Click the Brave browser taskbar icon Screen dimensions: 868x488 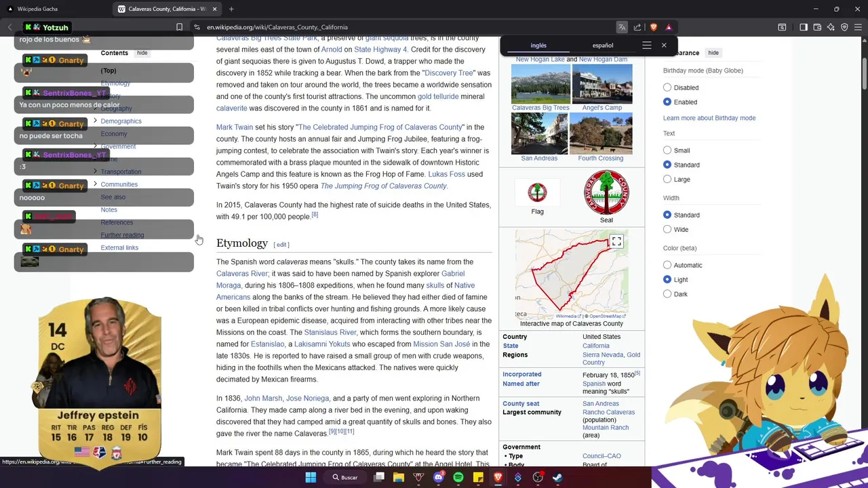[498, 477]
